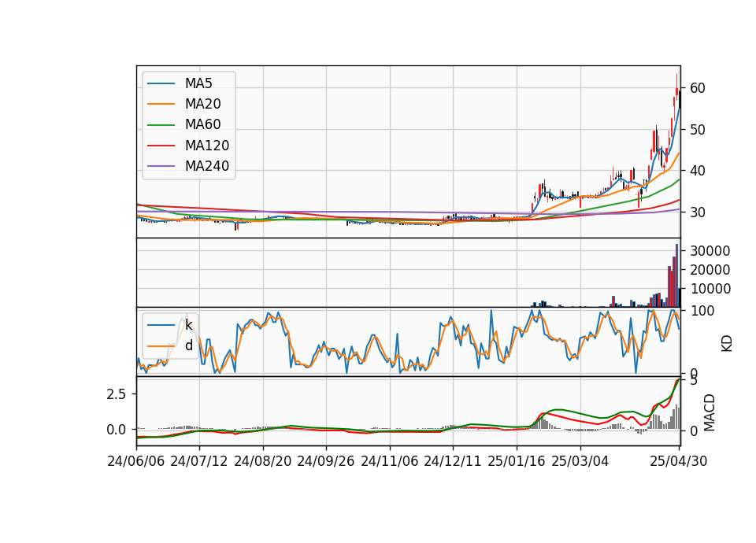Click the 24/12/11 date tick label
This screenshot has width=756, height=543.
[453, 461]
